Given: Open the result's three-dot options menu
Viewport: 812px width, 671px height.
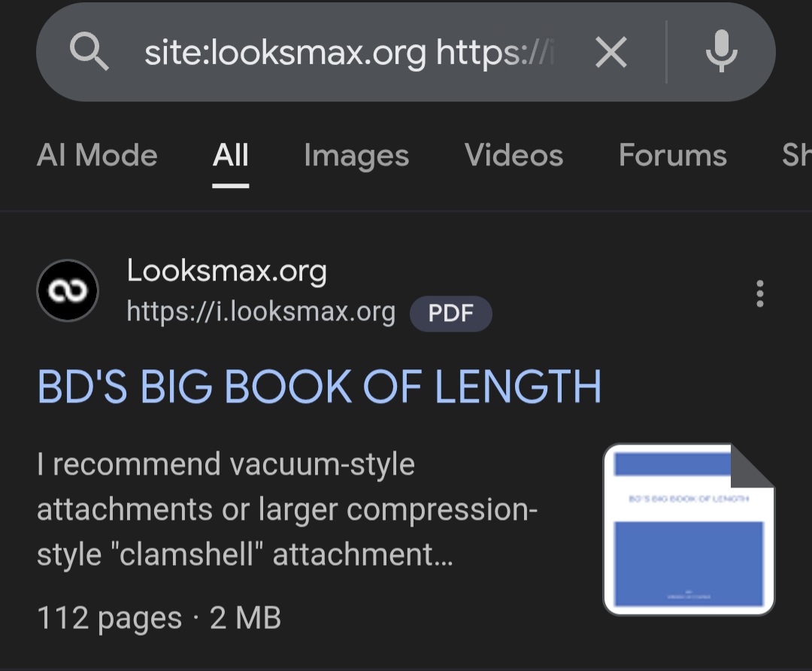Looking at the screenshot, I should coord(759,293).
